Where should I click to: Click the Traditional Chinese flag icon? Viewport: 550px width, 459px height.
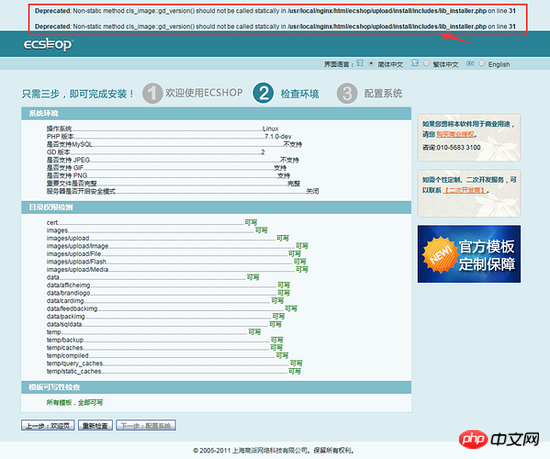(x=415, y=63)
